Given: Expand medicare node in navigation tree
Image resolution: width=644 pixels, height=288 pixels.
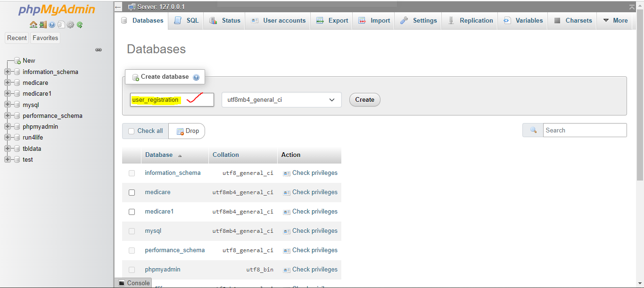Looking at the screenshot, I should pyautogui.click(x=8, y=83).
